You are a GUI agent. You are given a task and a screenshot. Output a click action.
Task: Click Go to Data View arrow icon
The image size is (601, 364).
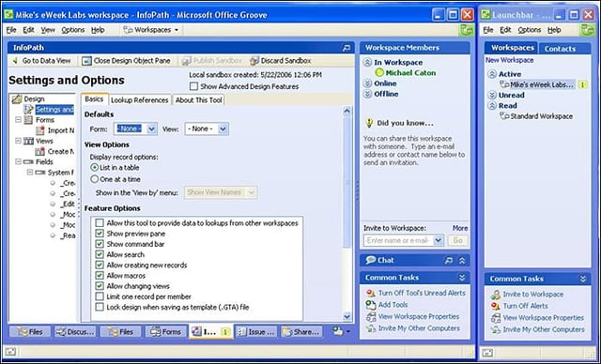(15, 60)
